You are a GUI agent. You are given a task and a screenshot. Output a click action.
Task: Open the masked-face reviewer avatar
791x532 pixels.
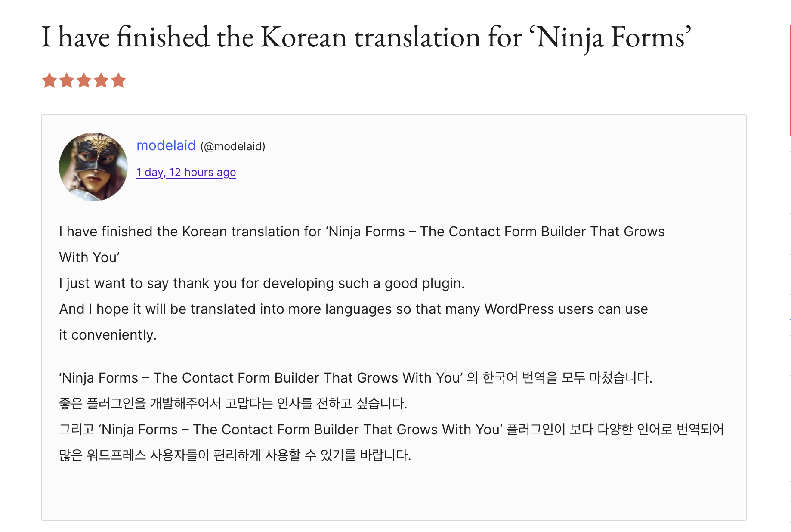pyautogui.click(x=93, y=167)
